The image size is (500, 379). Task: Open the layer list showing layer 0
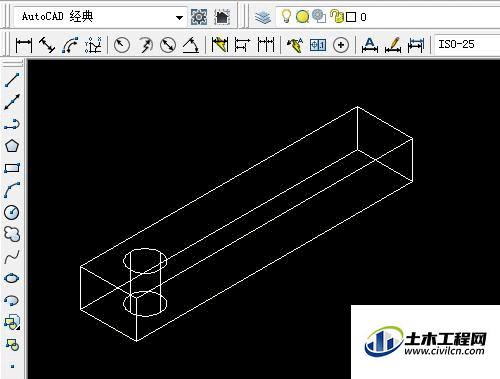(388, 17)
